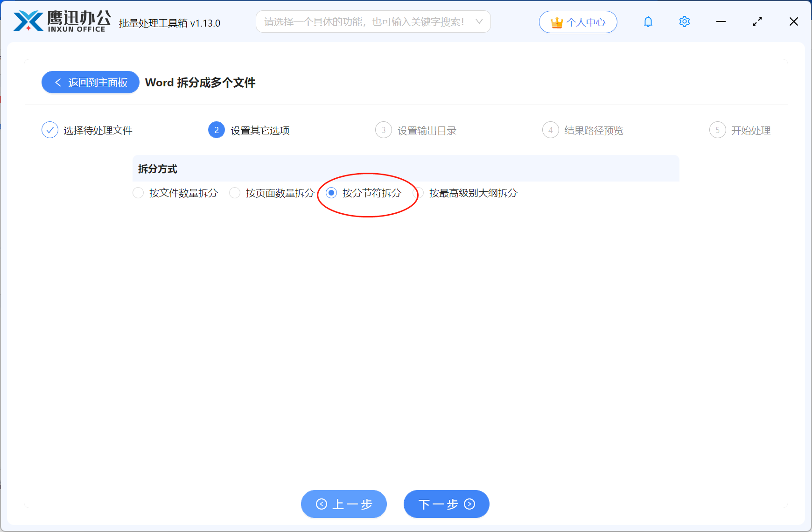Click the forward arrow on 下一步 button
The width and height of the screenshot is (812, 532).
pyautogui.click(x=469, y=504)
